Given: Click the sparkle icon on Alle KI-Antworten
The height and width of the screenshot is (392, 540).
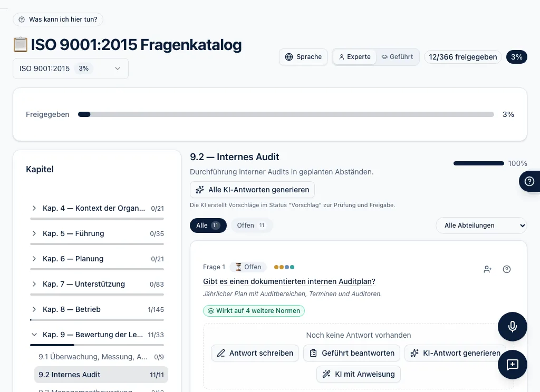Looking at the screenshot, I should click(200, 190).
